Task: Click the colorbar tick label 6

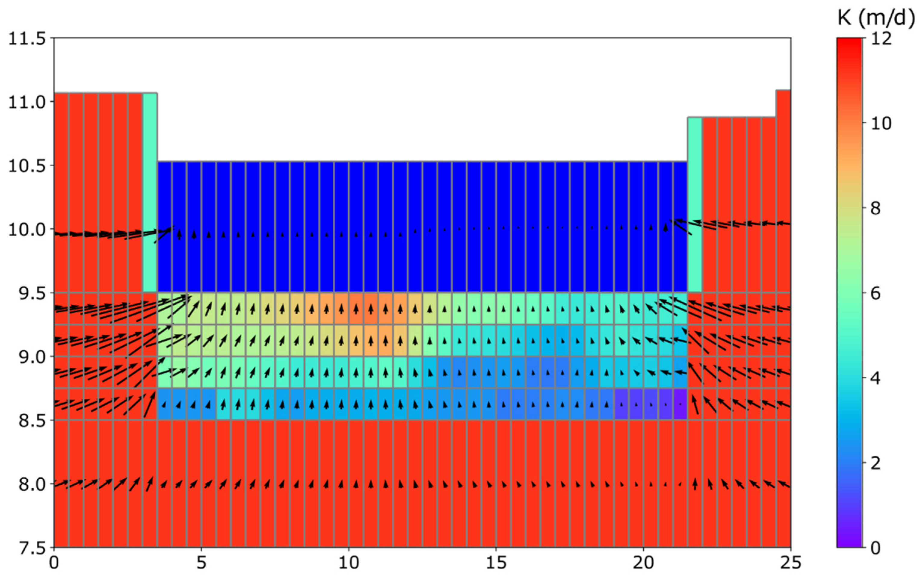Action: click(x=876, y=293)
